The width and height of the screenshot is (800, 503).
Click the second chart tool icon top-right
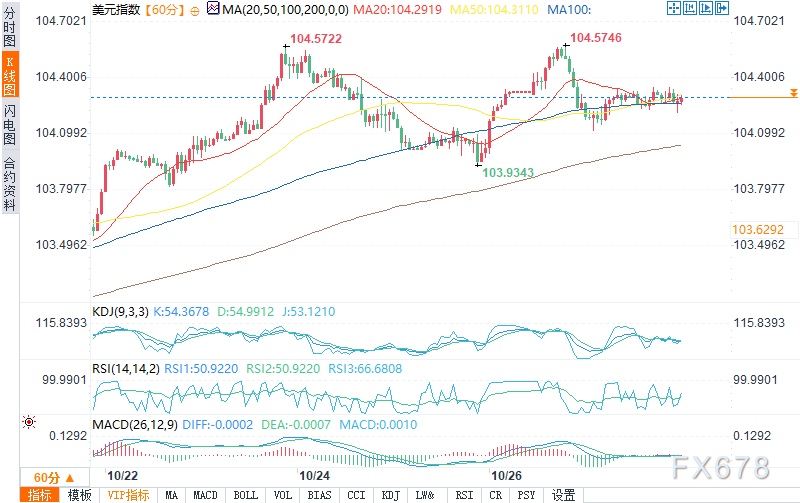[688, 9]
